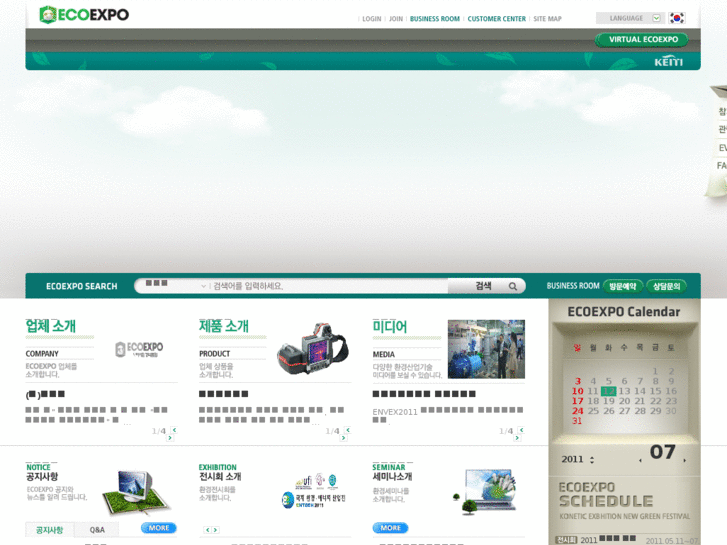Click the ECOEXPO company logo thumbnail

139,350
